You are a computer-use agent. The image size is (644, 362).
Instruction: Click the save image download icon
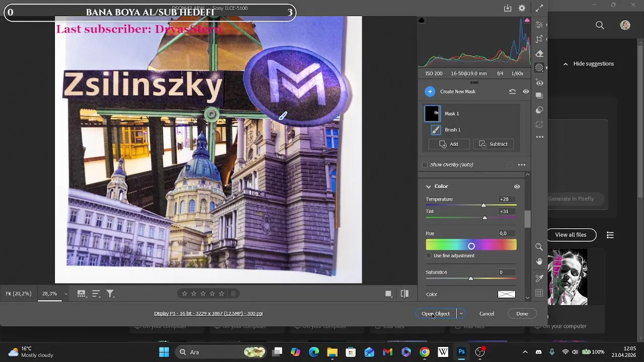point(508,8)
